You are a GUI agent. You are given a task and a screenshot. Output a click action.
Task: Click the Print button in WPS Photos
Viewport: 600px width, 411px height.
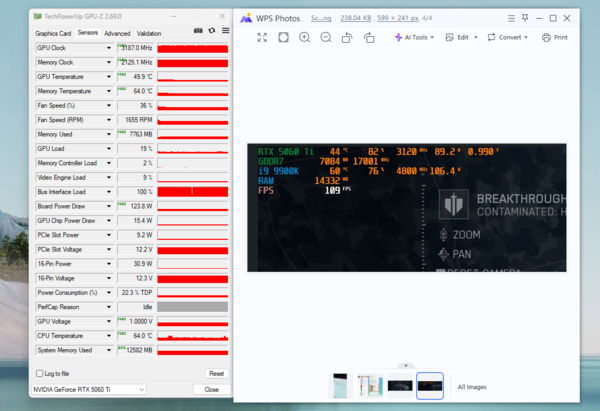(554, 38)
